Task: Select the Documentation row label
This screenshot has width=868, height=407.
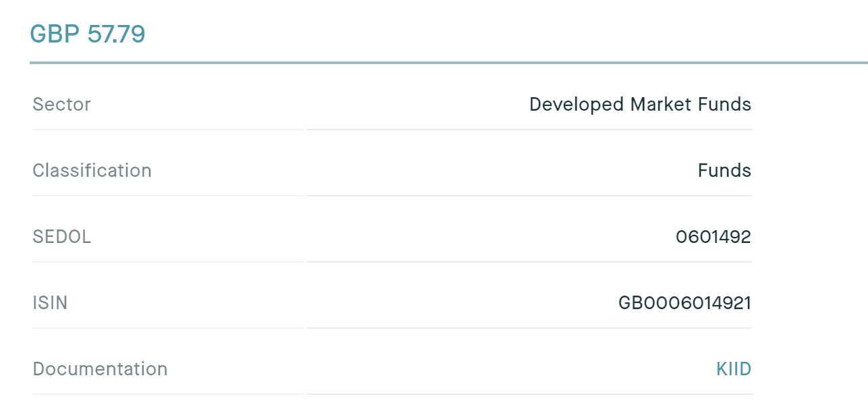Action: (100, 369)
